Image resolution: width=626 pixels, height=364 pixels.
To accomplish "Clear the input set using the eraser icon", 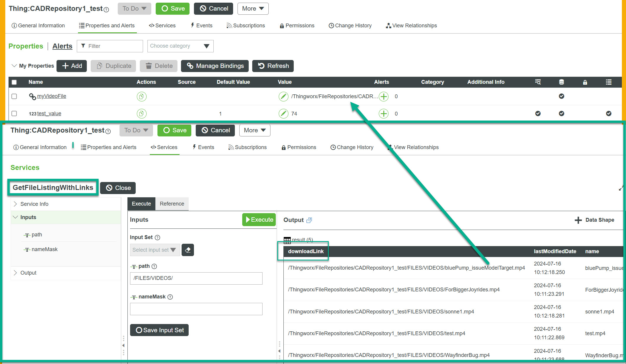I will pyautogui.click(x=188, y=250).
